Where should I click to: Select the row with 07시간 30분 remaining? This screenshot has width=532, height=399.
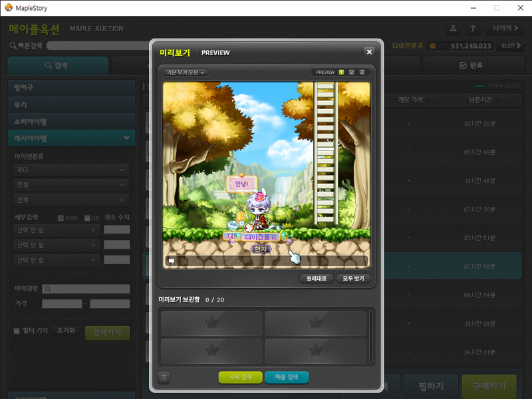pos(453,209)
